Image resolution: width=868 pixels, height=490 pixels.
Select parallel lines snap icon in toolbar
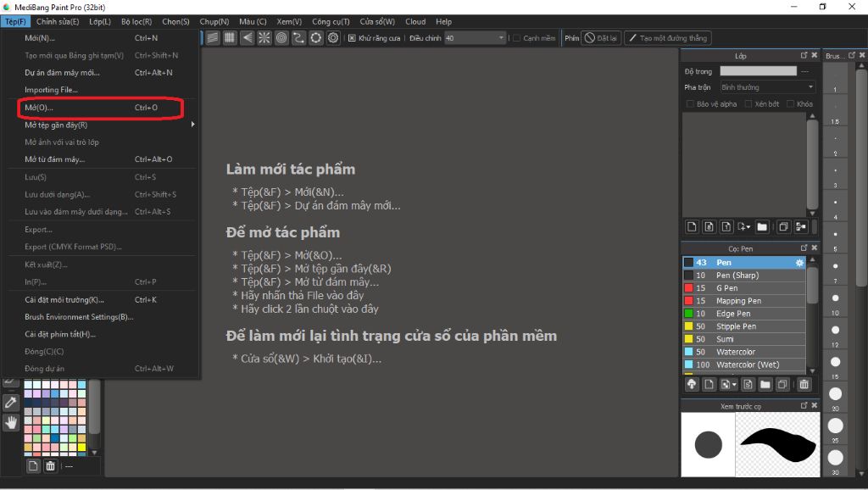213,37
